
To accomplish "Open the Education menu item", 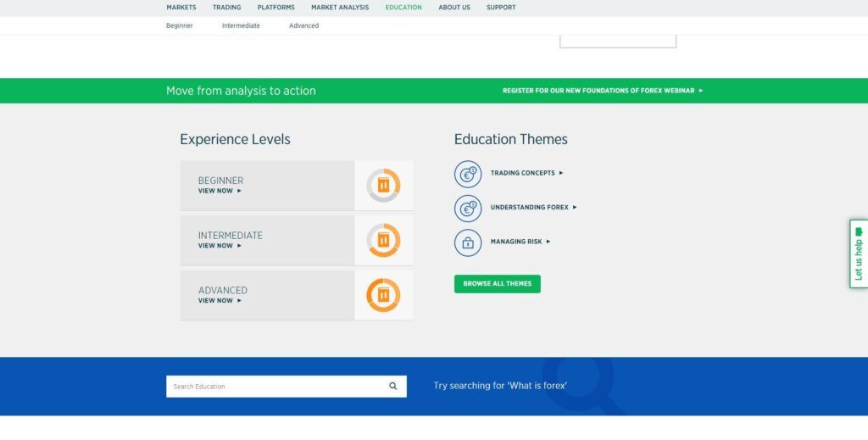I will 403,8.
